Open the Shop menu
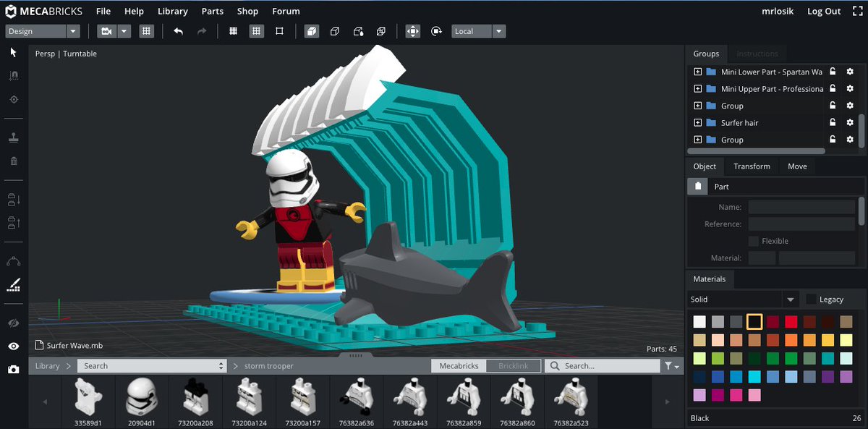 (247, 11)
